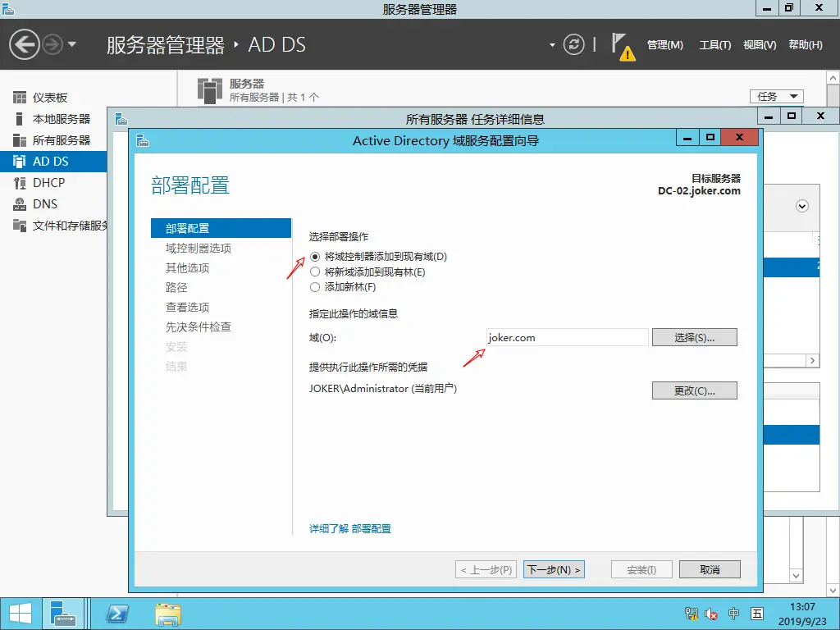Viewport: 840px width, 630px height.
Task: Click the Server Manager title bar icon
Action: tap(7, 8)
